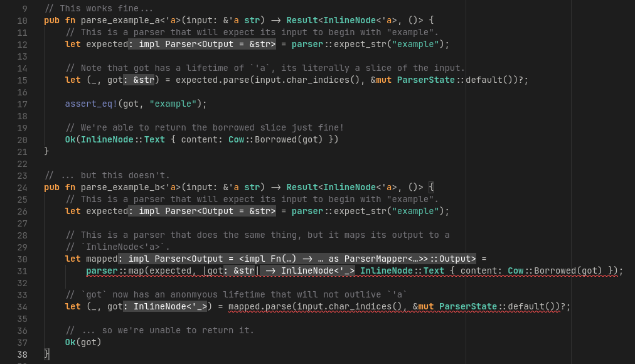Click the long ParserMapper type hint on line 30

click(297, 259)
